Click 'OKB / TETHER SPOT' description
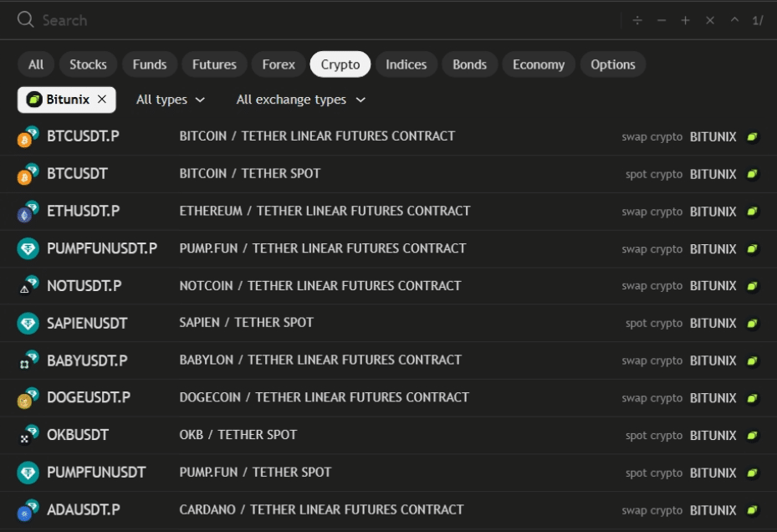This screenshot has height=532, width=777. pyautogui.click(x=238, y=435)
